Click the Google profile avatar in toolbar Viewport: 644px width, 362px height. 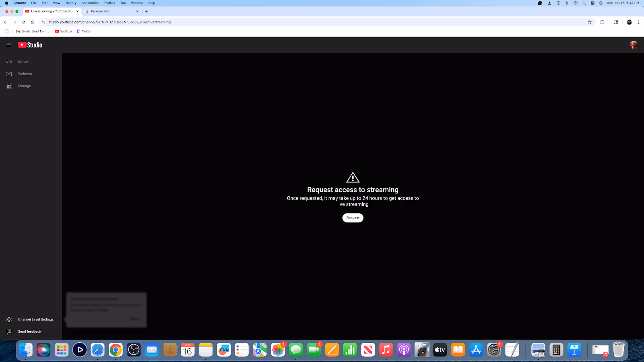click(629, 22)
